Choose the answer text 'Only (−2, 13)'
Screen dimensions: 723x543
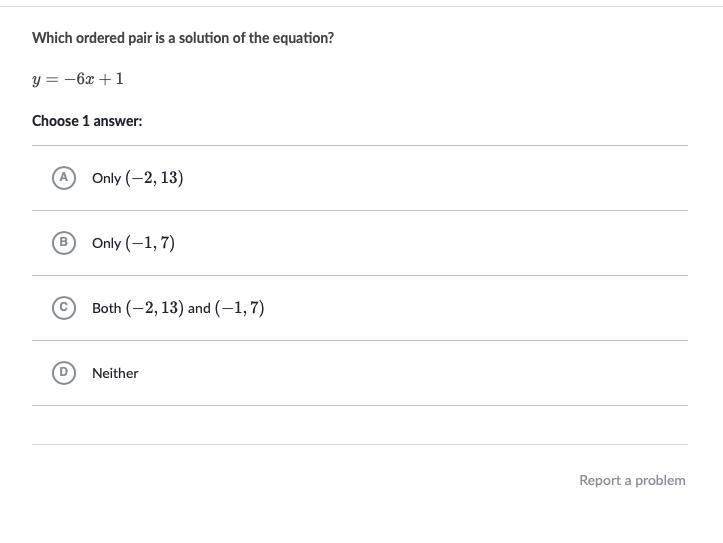137,178
